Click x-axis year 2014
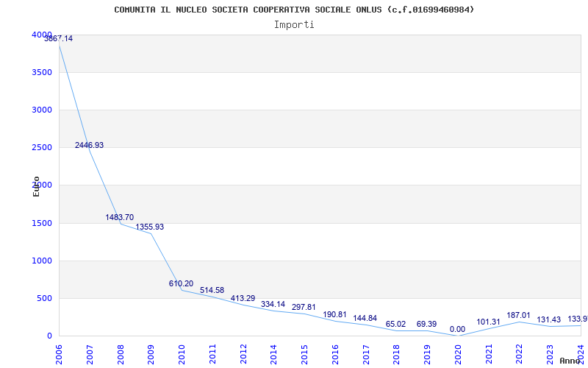The width and height of the screenshot is (588, 368). (x=273, y=355)
